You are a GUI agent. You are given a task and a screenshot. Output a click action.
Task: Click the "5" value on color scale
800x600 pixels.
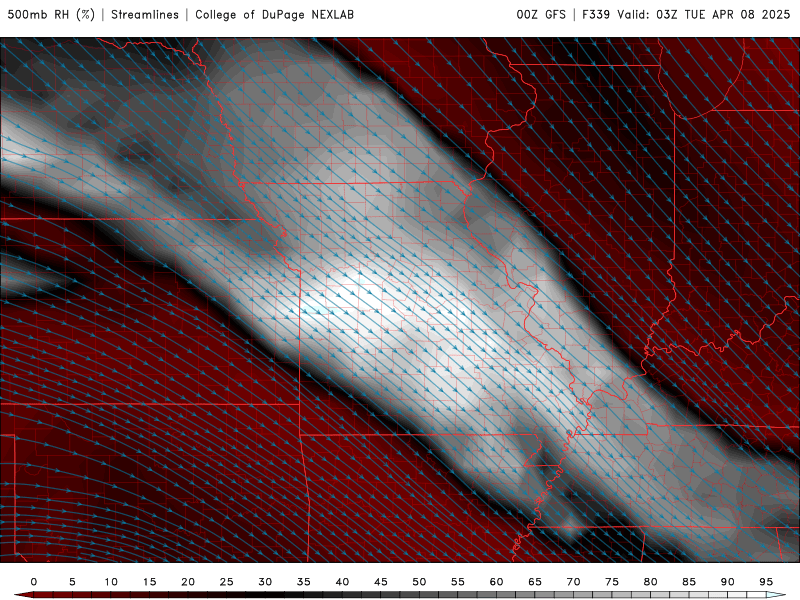(x=72, y=582)
